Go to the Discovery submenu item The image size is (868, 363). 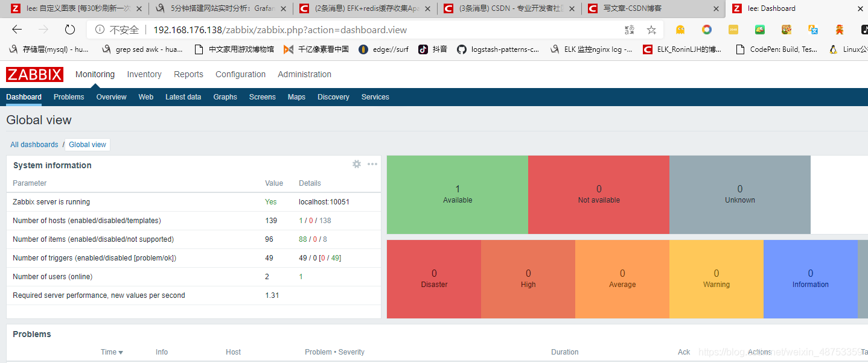tap(333, 97)
